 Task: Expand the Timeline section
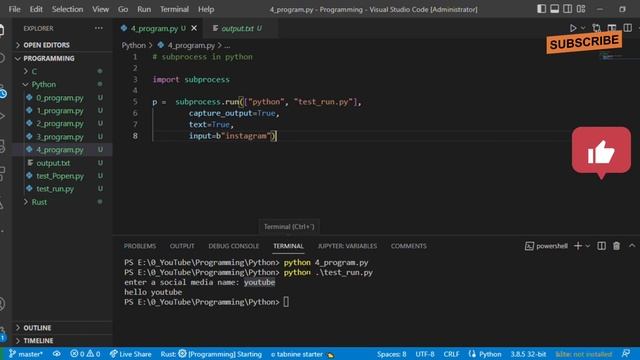click(x=38, y=340)
